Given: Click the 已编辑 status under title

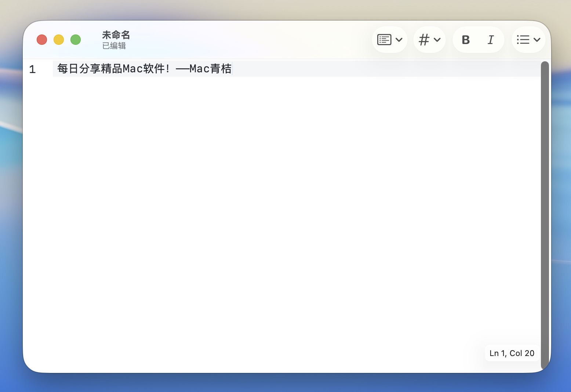Looking at the screenshot, I should (114, 46).
